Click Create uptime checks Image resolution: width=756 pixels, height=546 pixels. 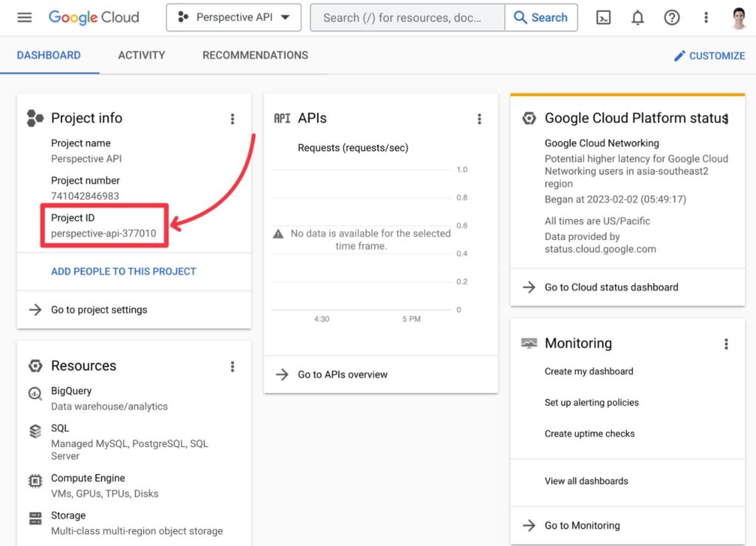pos(590,434)
